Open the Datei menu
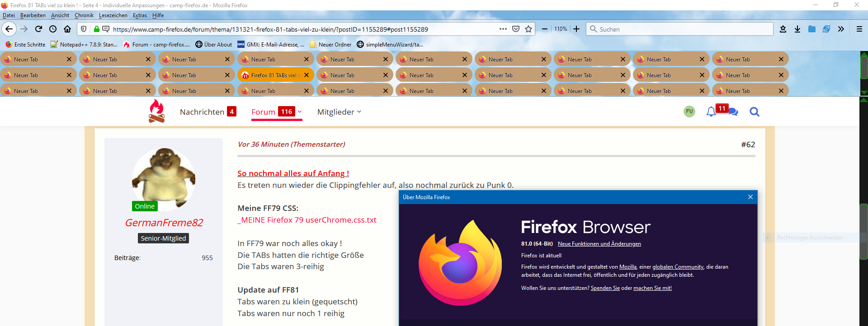Image resolution: width=868 pixels, height=326 pixels. [x=9, y=15]
